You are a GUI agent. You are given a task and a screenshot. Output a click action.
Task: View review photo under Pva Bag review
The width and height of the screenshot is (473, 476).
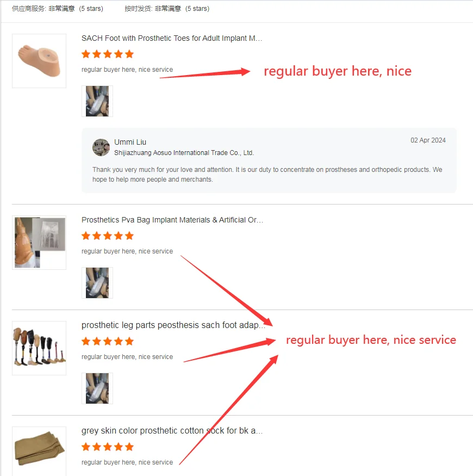tap(97, 283)
